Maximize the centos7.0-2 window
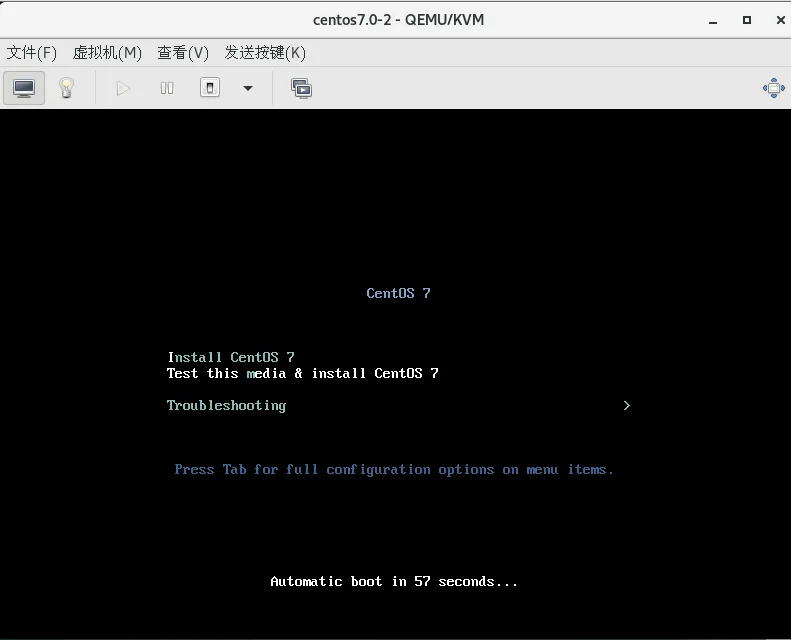The width and height of the screenshot is (791, 640). [x=747, y=20]
